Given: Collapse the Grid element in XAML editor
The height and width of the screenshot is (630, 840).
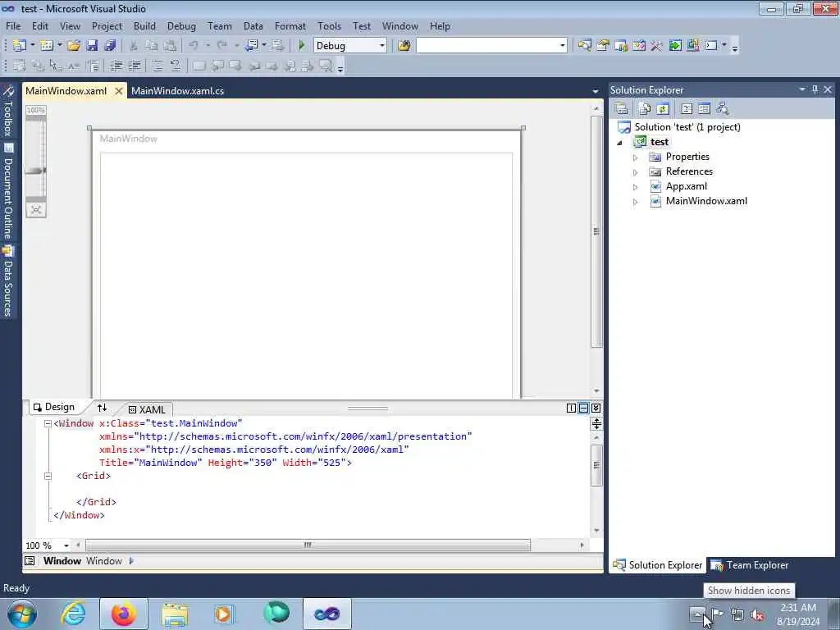Looking at the screenshot, I should (x=48, y=476).
